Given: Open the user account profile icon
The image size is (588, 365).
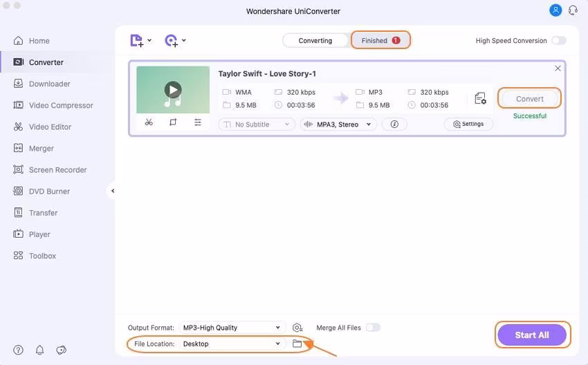Looking at the screenshot, I should pyautogui.click(x=555, y=10).
